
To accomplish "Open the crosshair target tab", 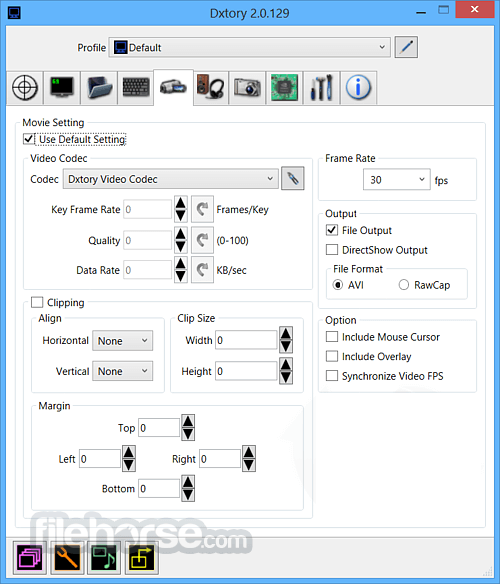I will [25, 88].
